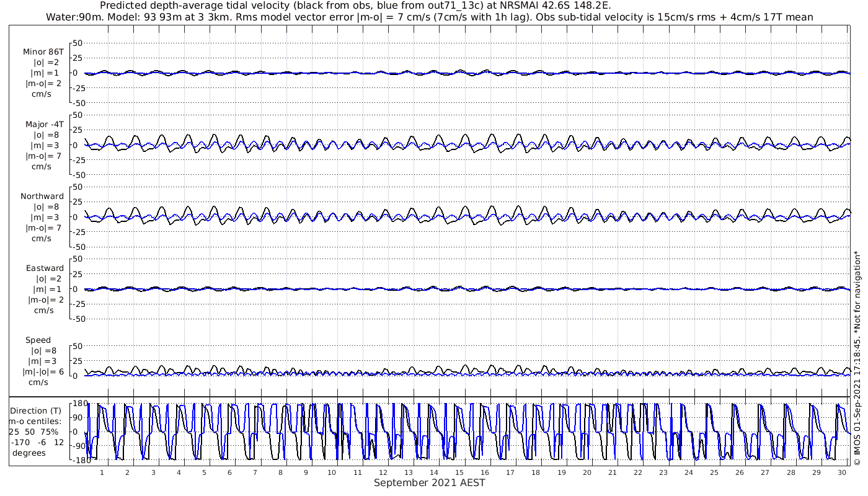Select day '30' on the date axis
The width and height of the screenshot is (868, 496).
pyautogui.click(x=842, y=472)
